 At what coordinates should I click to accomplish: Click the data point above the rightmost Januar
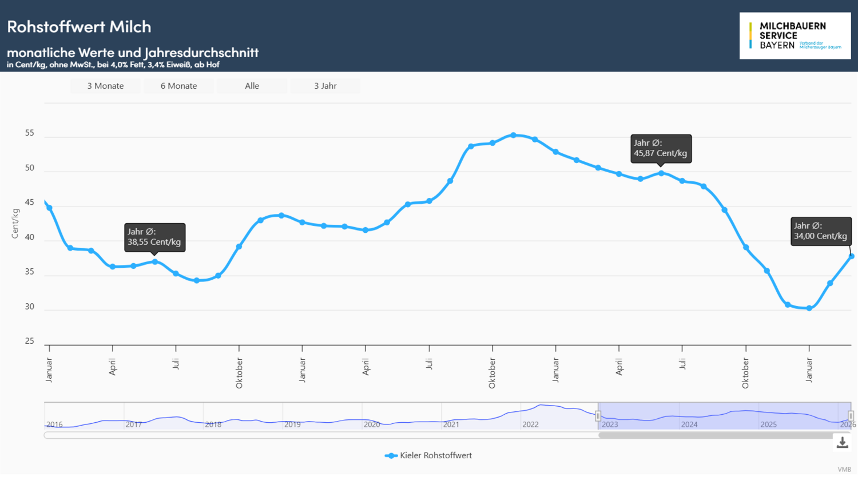tap(809, 308)
